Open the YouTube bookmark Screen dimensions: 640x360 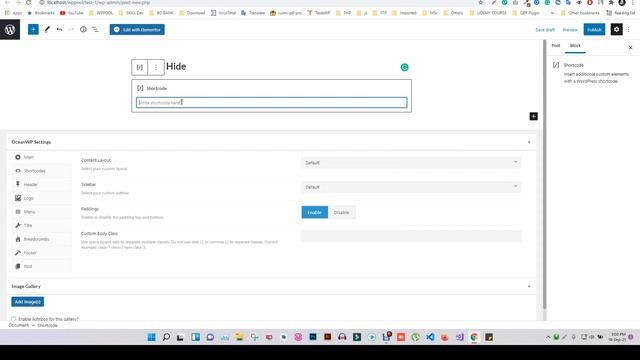coord(71,13)
